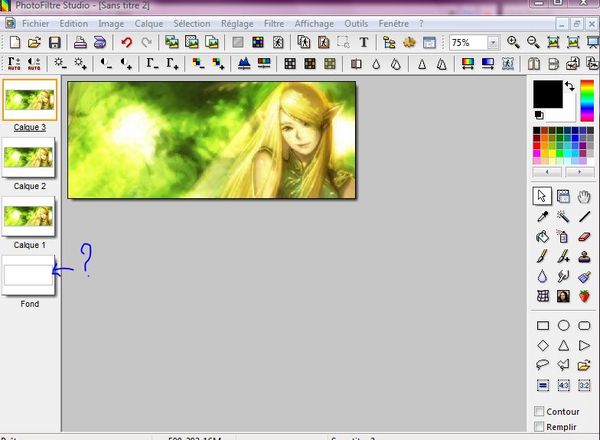Screen dimensions: 600x440
Task: Click auto levels toolbar icon
Action: tap(14, 63)
